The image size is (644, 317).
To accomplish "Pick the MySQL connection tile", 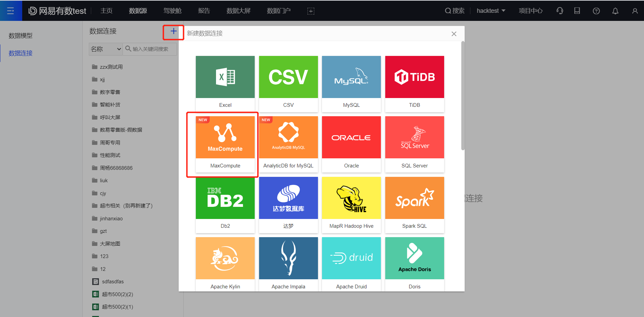I will (x=351, y=84).
